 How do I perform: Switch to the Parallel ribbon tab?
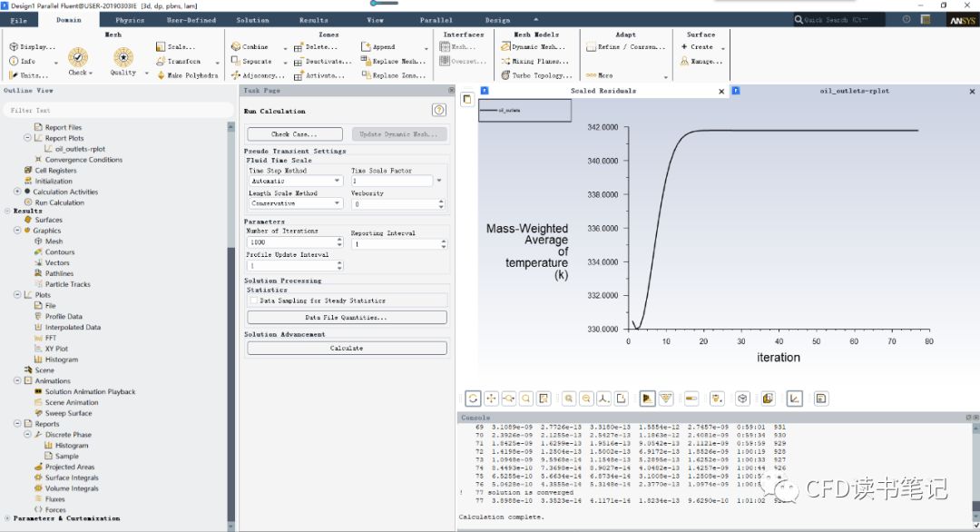click(436, 20)
